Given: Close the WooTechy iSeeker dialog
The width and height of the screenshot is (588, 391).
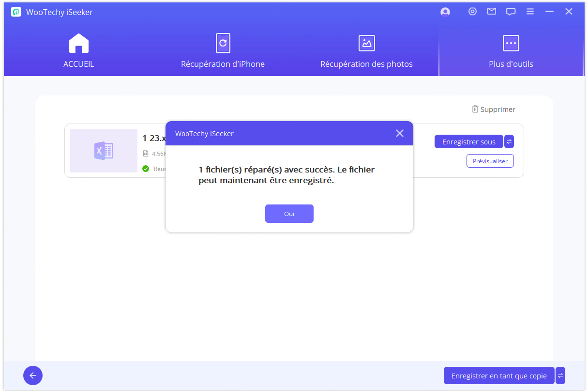Looking at the screenshot, I should pyautogui.click(x=399, y=133).
